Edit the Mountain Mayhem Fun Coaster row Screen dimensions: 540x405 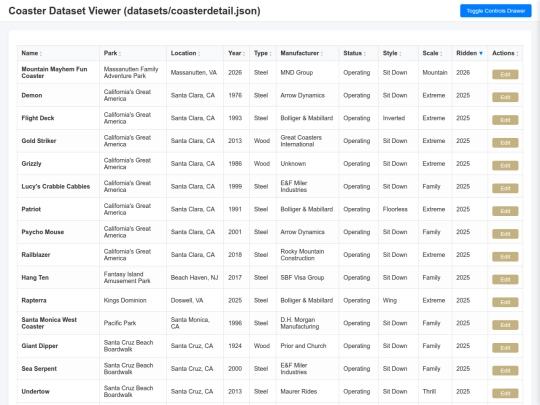click(x=505, y=74)
